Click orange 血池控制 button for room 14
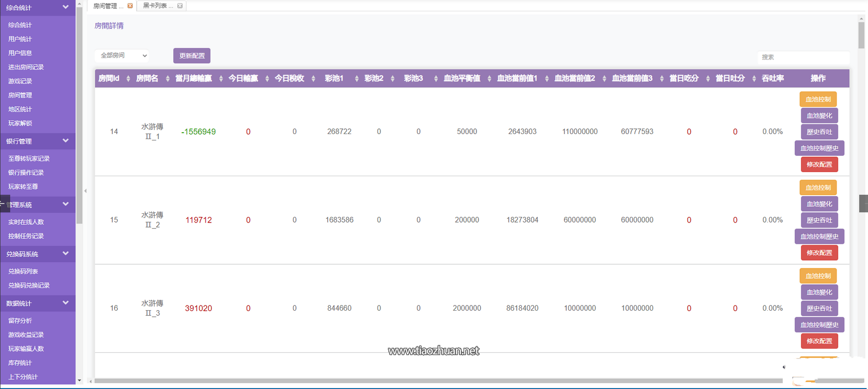The height and width of the screenshot is (389, 868). pos(818,99)
